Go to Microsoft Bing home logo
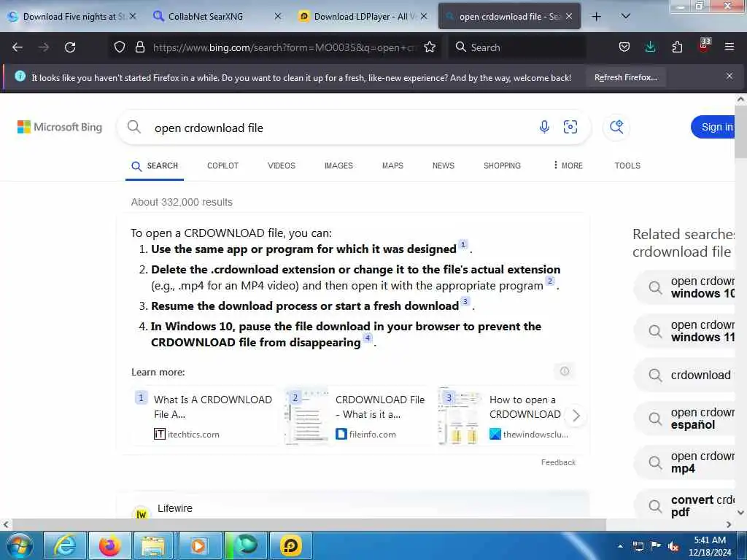Image resolution: width=747 pixels, height=560 pixels. (60, 127)
